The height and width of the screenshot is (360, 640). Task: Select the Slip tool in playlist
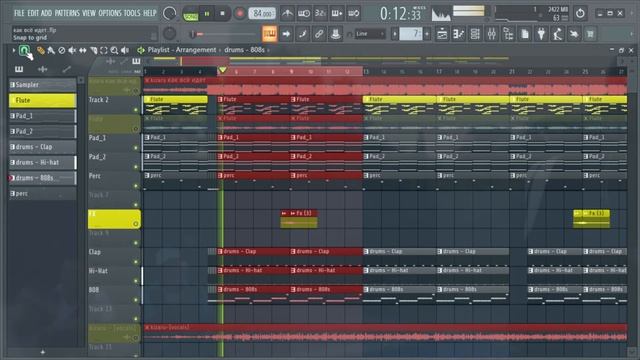coord(83,50)
